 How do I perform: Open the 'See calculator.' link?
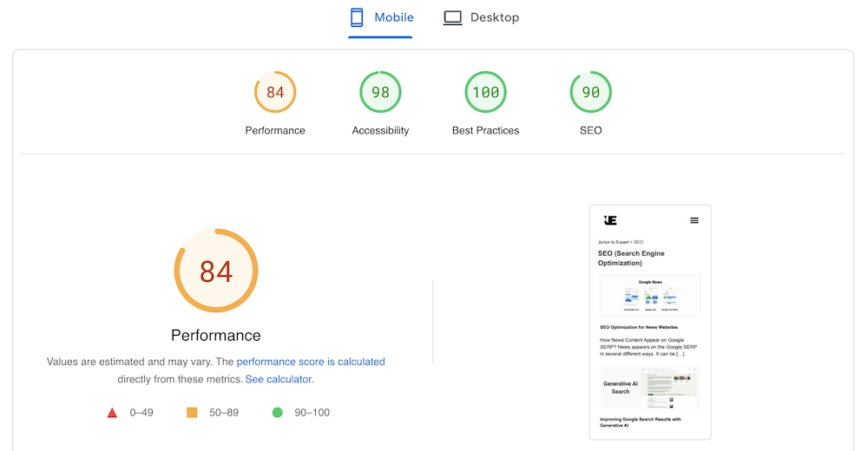[x=279, y=380]
